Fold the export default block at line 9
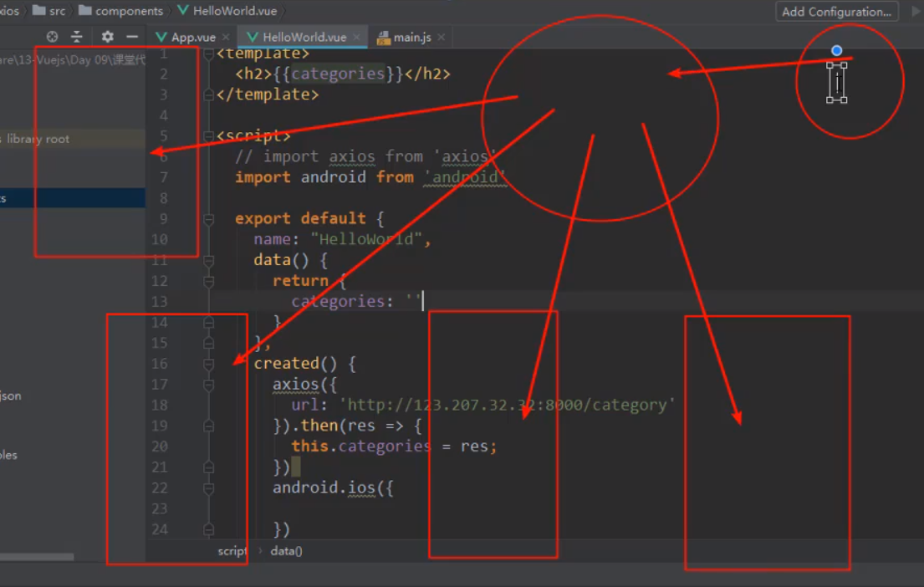The width and height of the screenshot is (924, 587). click(208, 220)
